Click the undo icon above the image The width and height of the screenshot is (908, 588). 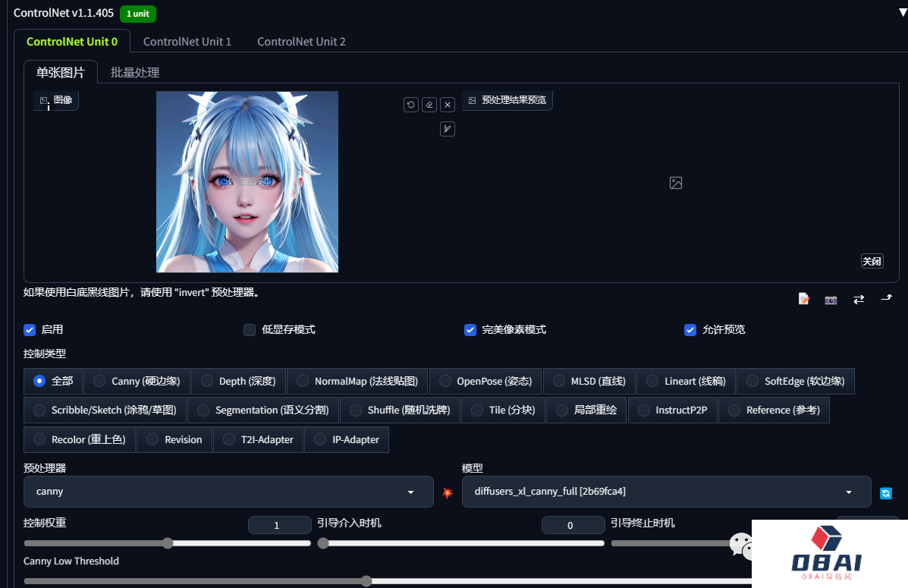pos(411,105)
